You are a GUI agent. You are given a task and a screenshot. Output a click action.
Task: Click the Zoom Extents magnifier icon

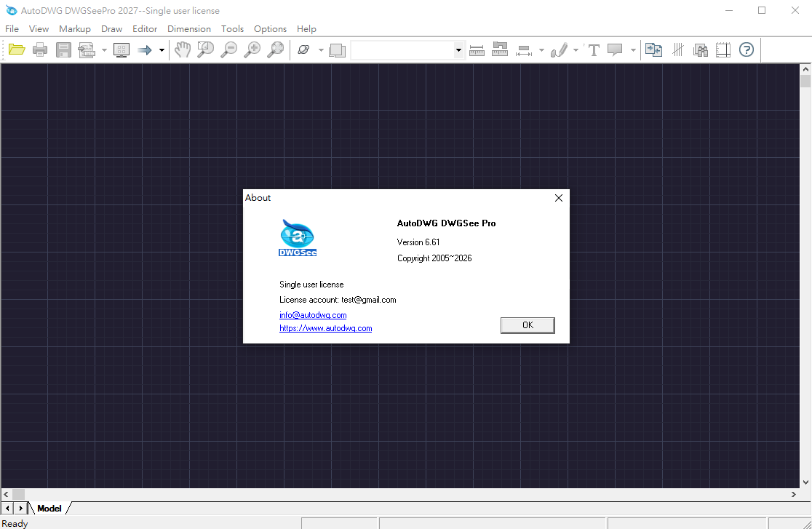276,50
